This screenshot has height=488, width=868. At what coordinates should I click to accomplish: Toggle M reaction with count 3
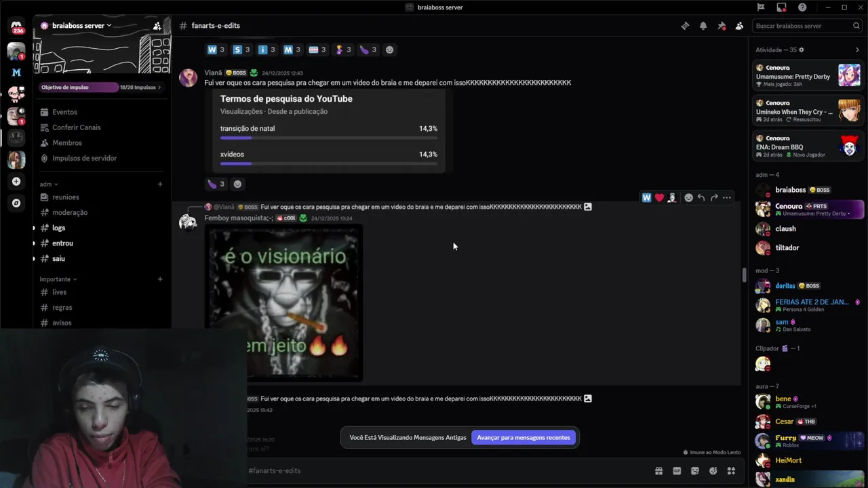pyautogui.click(x=292, y=49)
